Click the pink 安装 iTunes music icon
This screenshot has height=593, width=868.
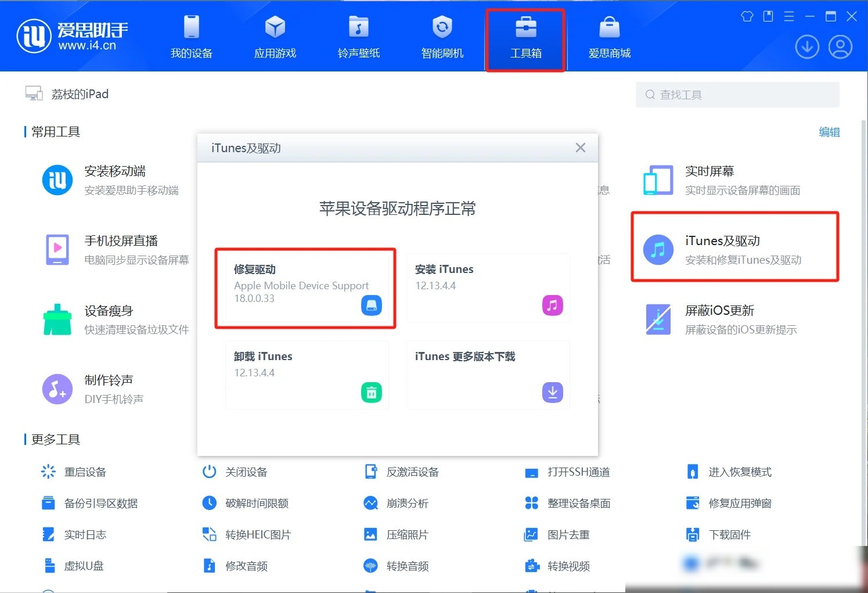coord(552,305)
